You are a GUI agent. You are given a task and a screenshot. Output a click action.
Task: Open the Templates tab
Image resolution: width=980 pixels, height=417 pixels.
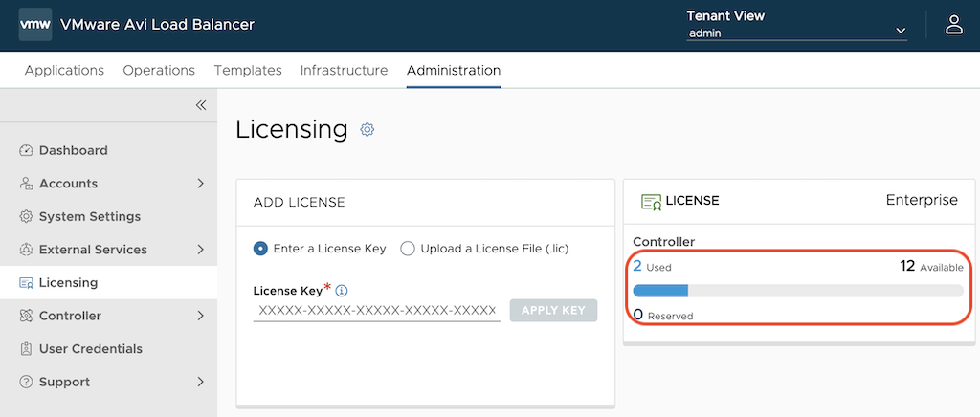(x=248, y=70)
